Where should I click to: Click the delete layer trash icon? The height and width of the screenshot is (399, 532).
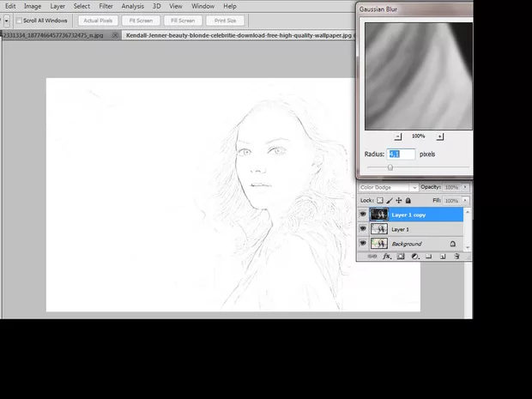[456, 257]
